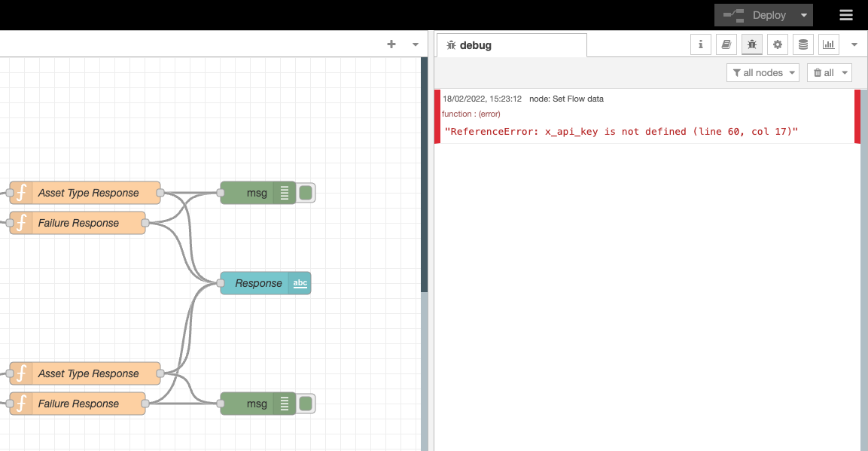Open the all nodes filter dropdown
Screen dimensions: 868x451
(763, 72)
